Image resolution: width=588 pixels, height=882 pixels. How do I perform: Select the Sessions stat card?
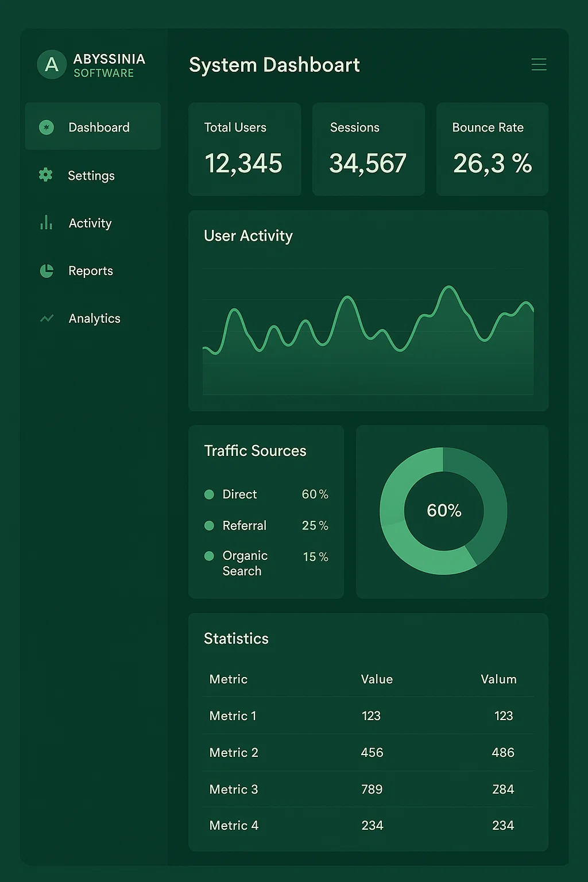(x=368, y=149)
